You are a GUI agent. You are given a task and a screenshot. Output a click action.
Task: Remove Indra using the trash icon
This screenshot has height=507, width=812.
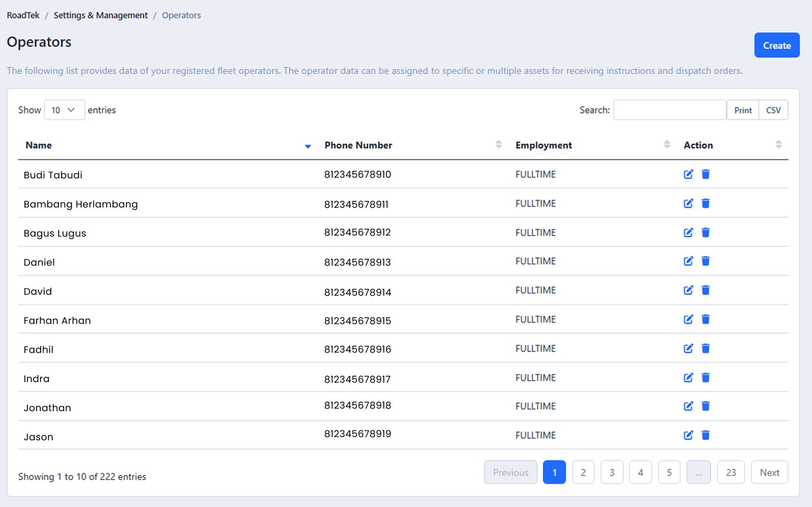pos(705,378)
